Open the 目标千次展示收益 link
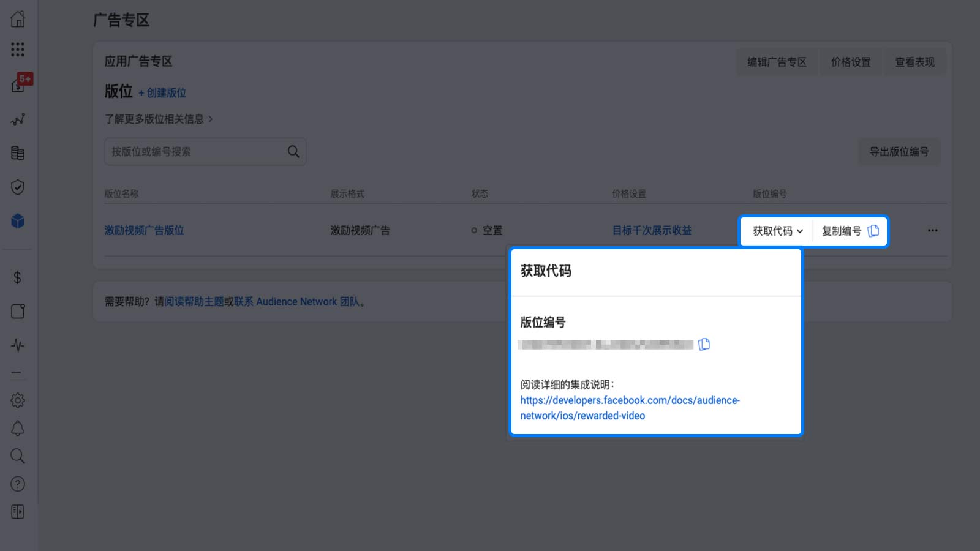The image size is (980, 551). click(652, 230)
